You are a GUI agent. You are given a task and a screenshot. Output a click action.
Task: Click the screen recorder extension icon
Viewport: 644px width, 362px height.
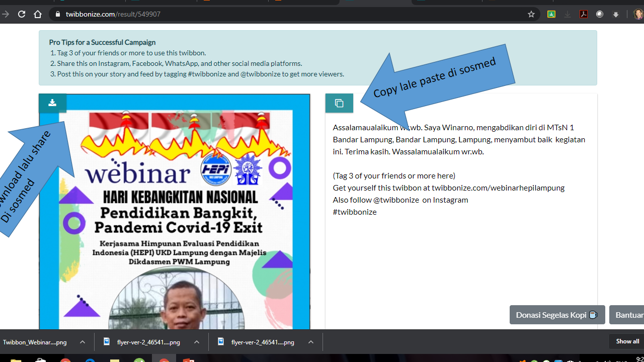pyautogui.click(x=599, y=14)
